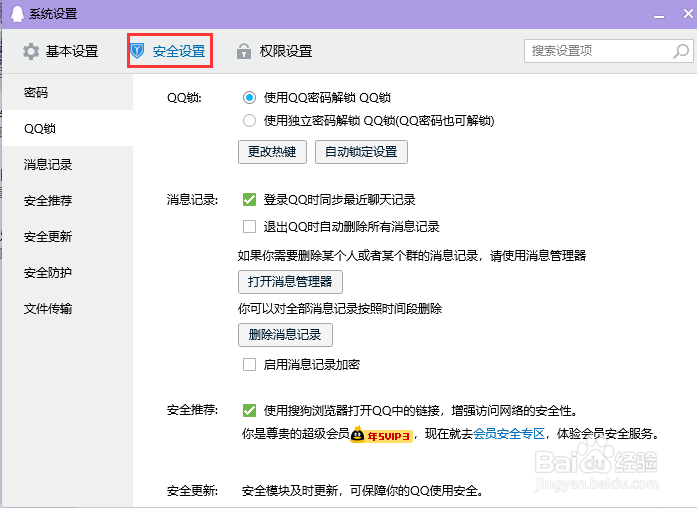Click the shield icon for 安全设置
Viewport: 697px width, 508px height.
tap(137, 51)
